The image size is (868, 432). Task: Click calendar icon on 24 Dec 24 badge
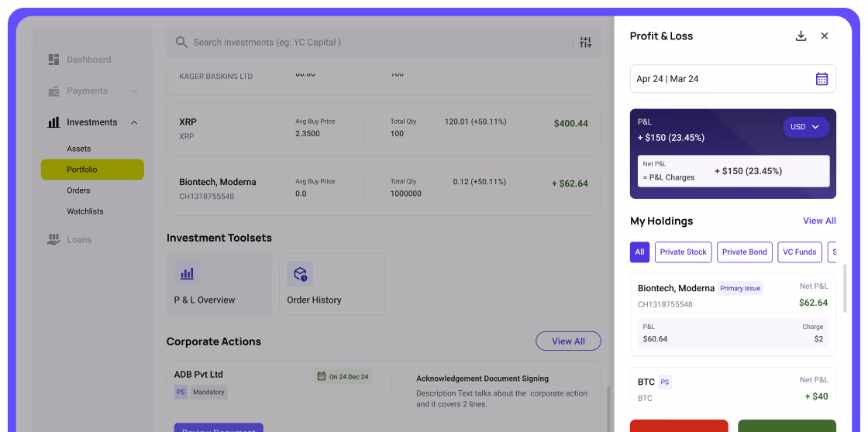tap(321, 376)
